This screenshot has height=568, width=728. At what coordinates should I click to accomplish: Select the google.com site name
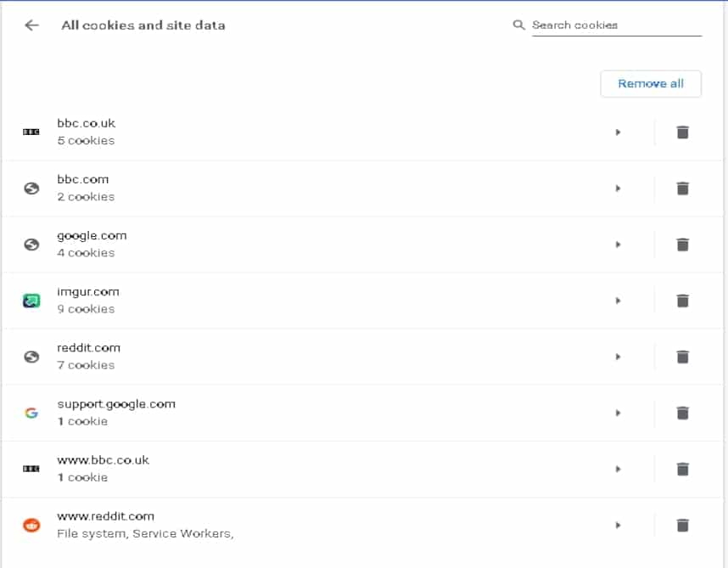(x=92, y=236)
